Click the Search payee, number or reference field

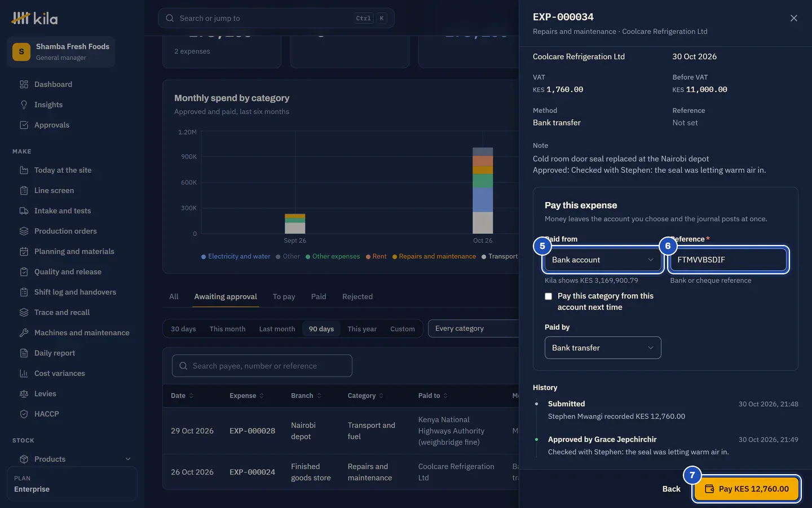pos(262,366)
